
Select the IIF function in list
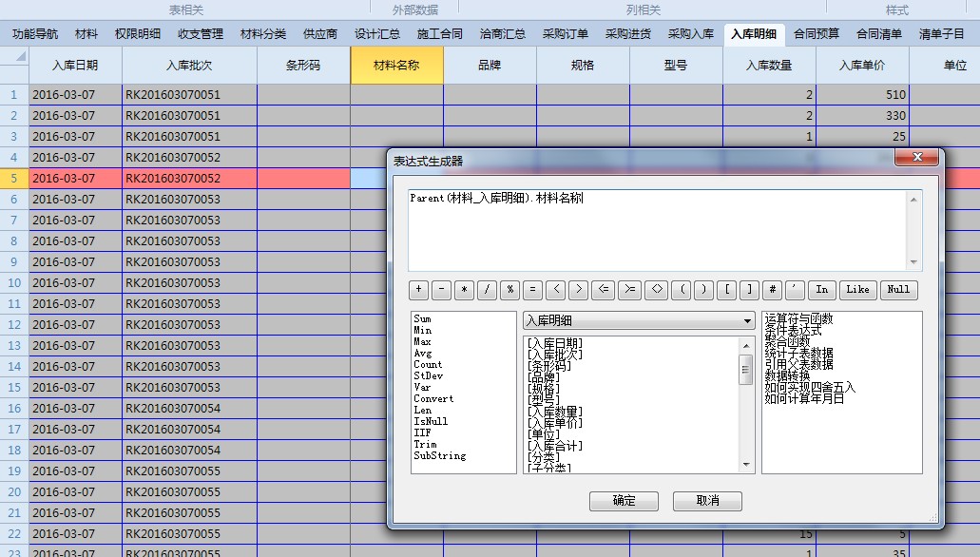pos(422,432)
